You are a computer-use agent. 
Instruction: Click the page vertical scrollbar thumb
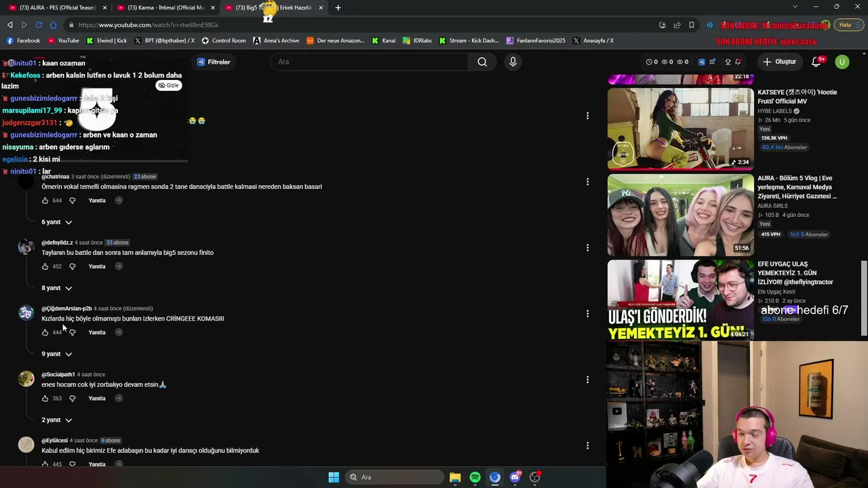coord(864,298)
